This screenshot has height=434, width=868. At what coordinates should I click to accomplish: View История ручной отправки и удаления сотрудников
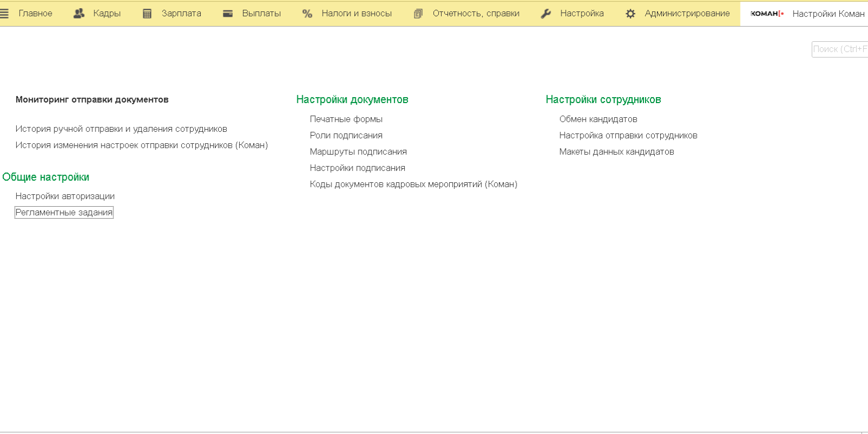pyautogui.click(x=121, y=129)
